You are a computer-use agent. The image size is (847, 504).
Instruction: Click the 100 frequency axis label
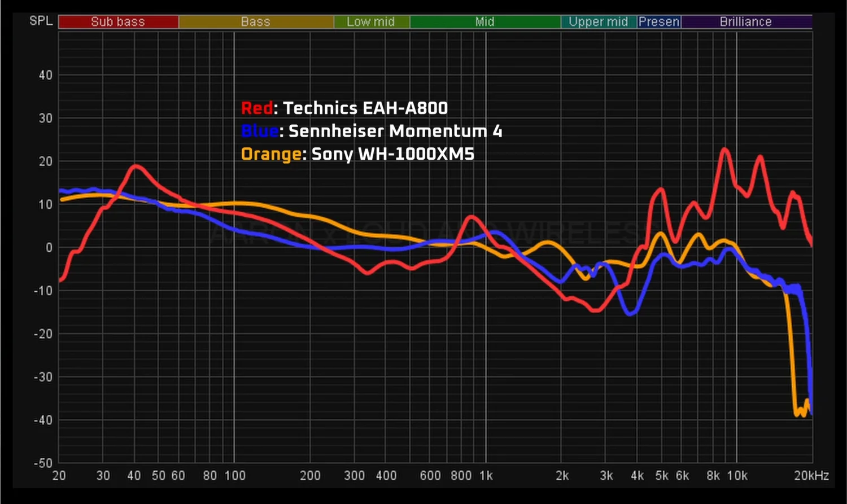point(235,476)
